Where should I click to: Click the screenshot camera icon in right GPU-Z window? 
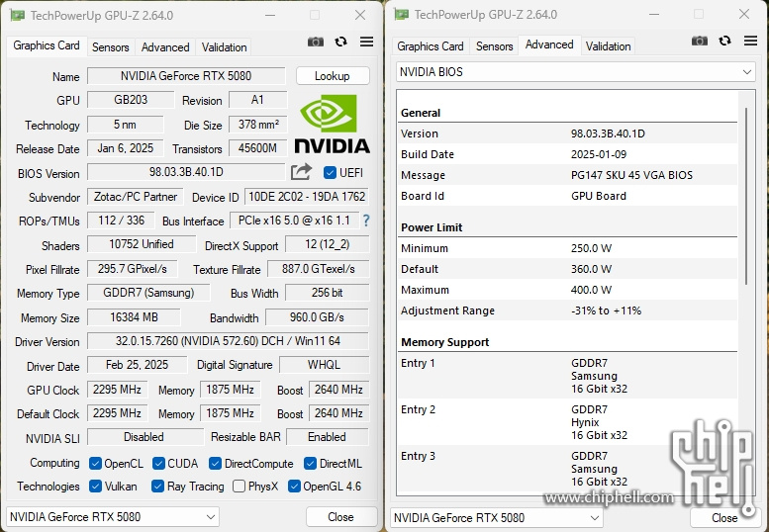tap(700, 41)
